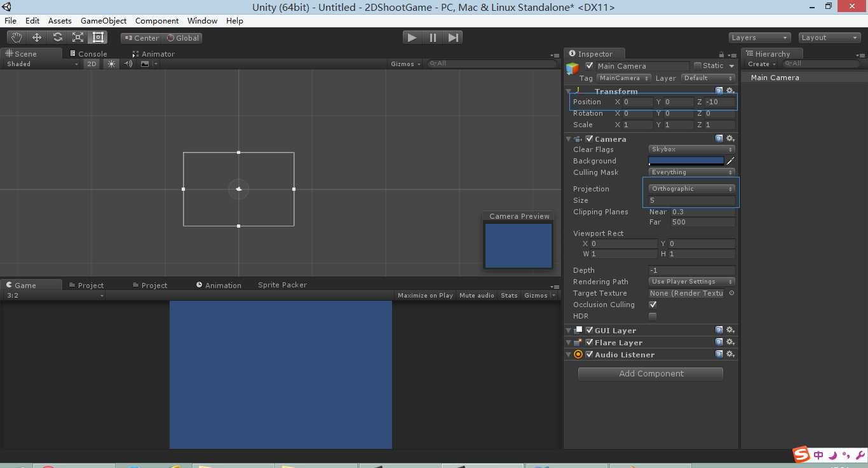The height and width of the screenshot is (468, 868).
Task: Collapse the Camera component foldout
Action: pyautogui.click(x=569, y=139)
